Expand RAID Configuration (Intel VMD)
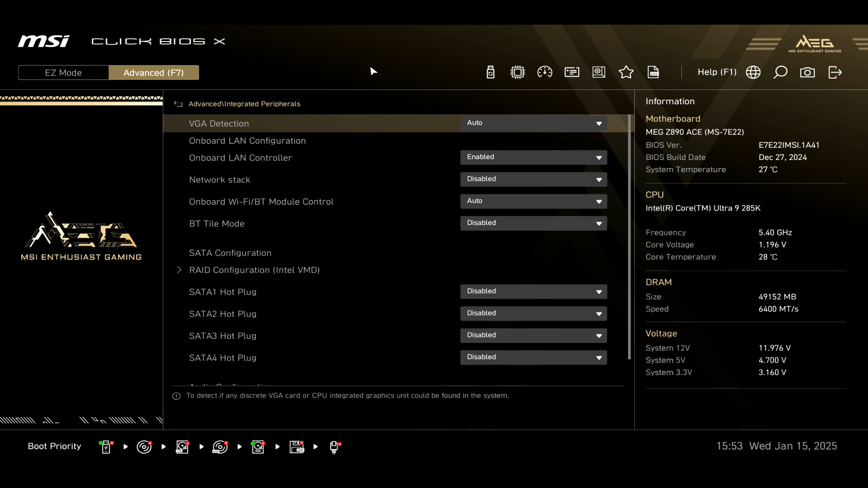The image size is (868, 488). [x=254, y=270]
